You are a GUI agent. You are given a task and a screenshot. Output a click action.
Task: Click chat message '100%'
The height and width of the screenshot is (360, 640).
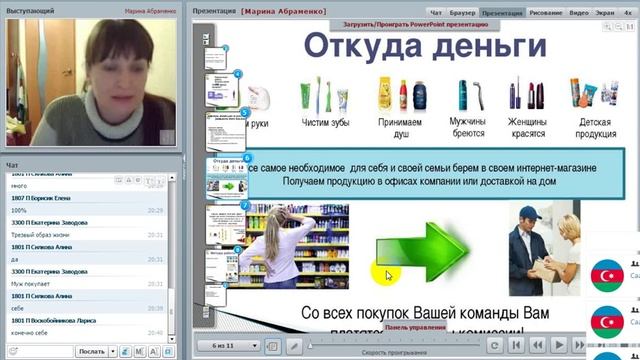click(x=18, y=211)
